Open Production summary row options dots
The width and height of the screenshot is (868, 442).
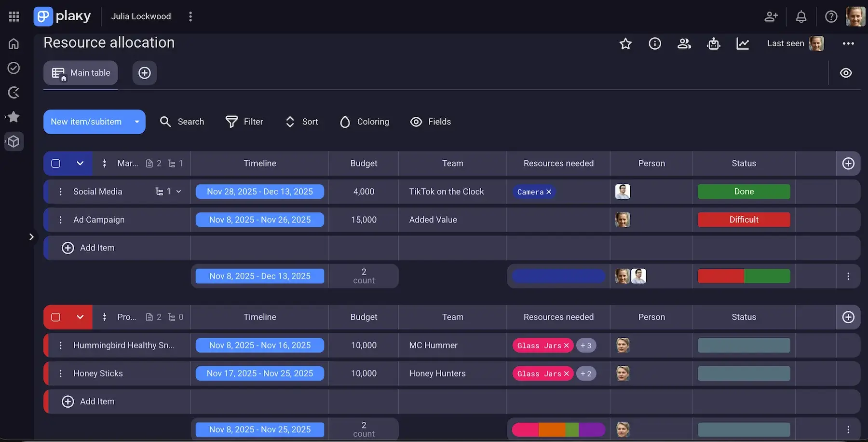pos(848,429)
